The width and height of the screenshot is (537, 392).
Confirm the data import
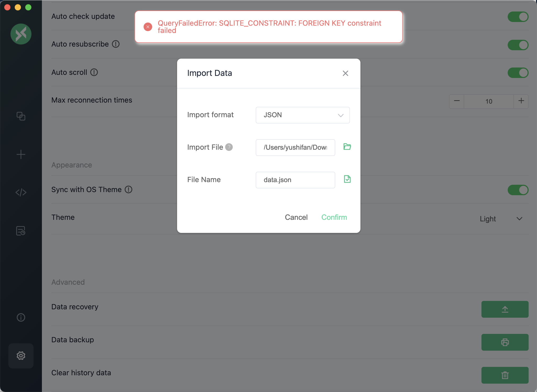coord(334,217)
